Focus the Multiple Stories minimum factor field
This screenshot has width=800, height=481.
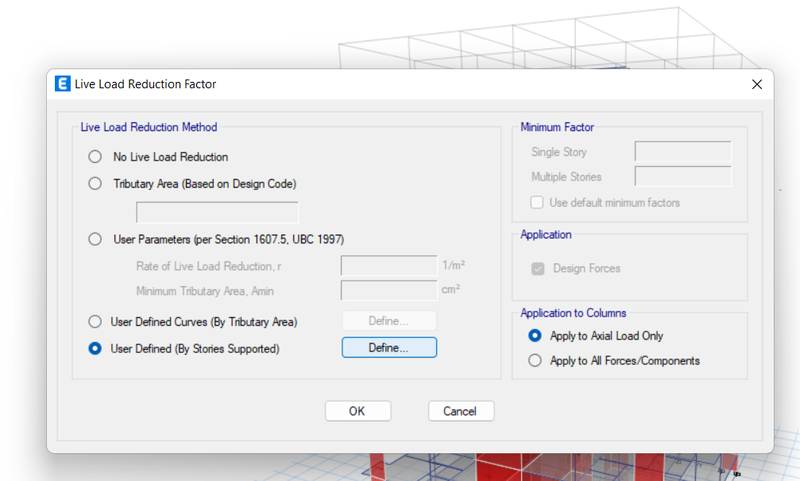click(x=683, y=176)
